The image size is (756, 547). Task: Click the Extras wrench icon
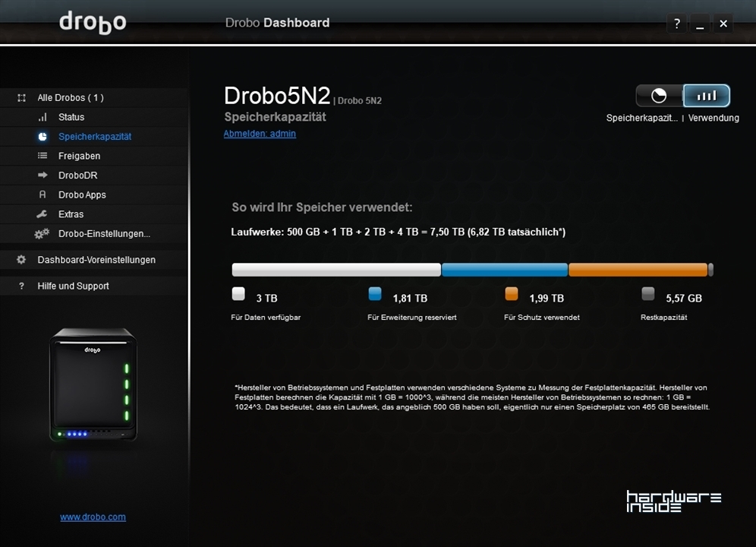42,214
